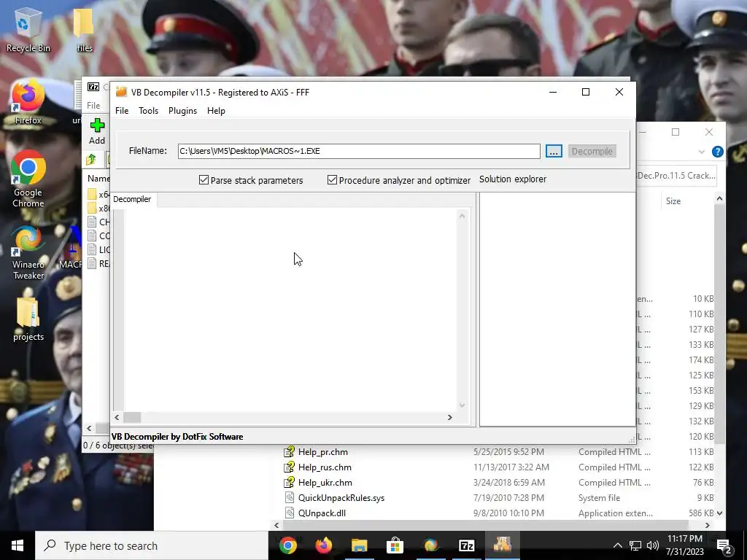Open Chrome from the taskbar
This screenshot has height=560, width=747.
(287, 545)
